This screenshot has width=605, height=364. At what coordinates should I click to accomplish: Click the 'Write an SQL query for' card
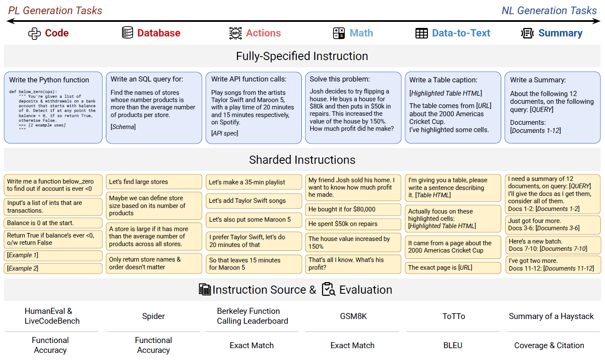pyautogui.click(x=154, y=107)
